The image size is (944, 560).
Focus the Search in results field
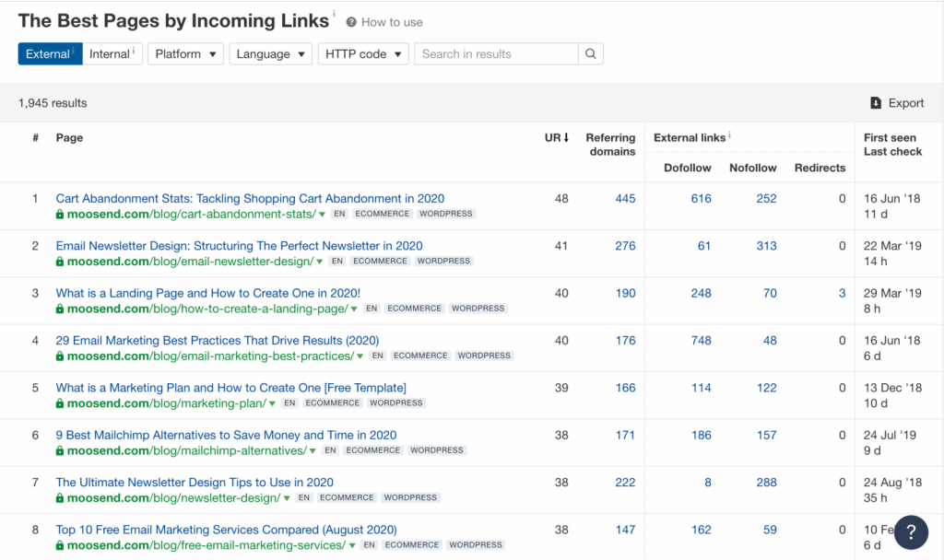click(x=496, y=54)
